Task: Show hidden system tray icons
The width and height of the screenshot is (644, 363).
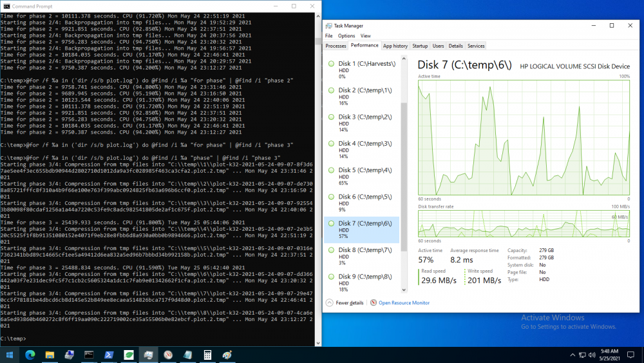Action: tap(572, 355)
